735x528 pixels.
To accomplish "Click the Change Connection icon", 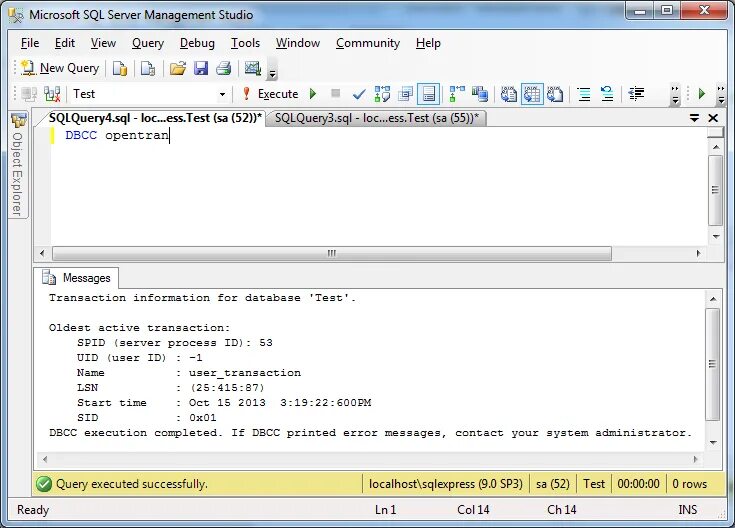I will pyautogui.click(x=52, y=94).
